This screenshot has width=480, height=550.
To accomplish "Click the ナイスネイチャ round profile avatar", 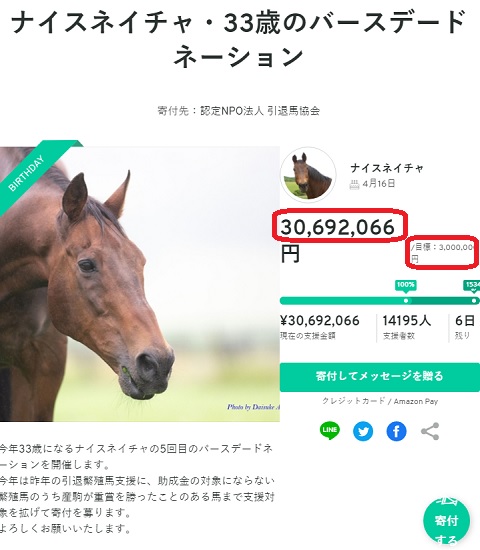I will tap(308, 174).
